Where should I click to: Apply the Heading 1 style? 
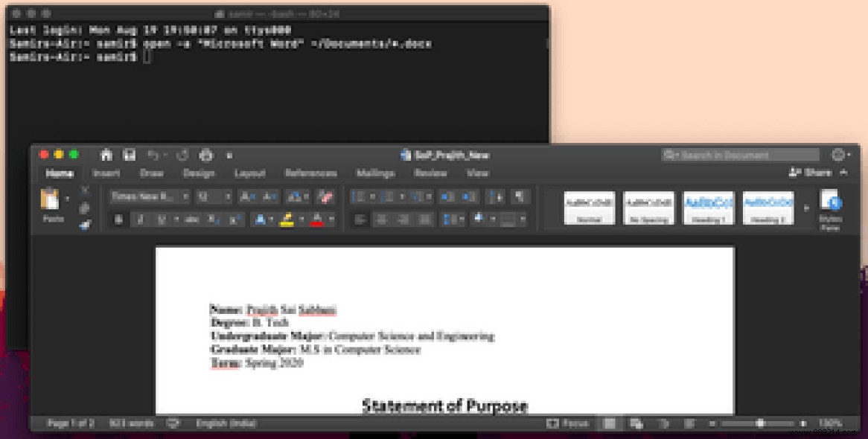pyautogui.click(x=707, y=207)
